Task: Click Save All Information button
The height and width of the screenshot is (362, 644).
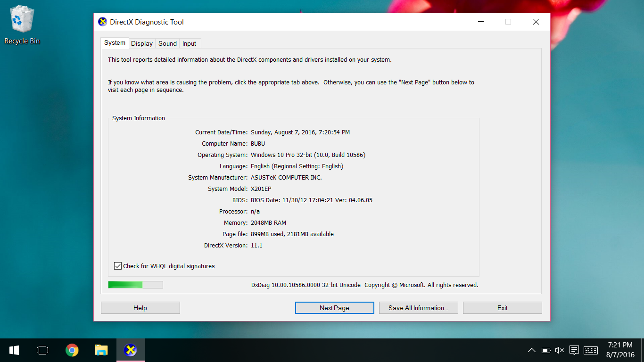Action: tap(418, 308)
